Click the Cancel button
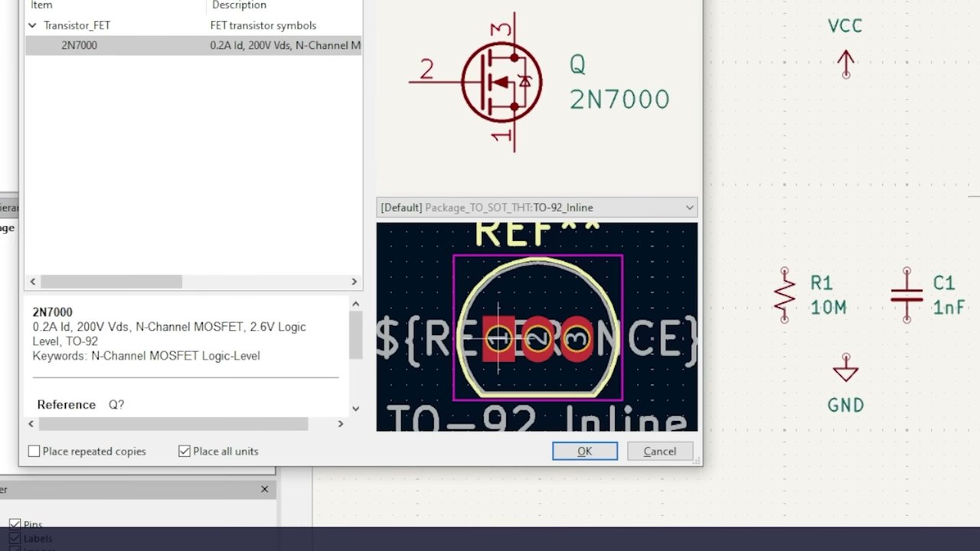This screenshot has height=551, width=980. 660,452
